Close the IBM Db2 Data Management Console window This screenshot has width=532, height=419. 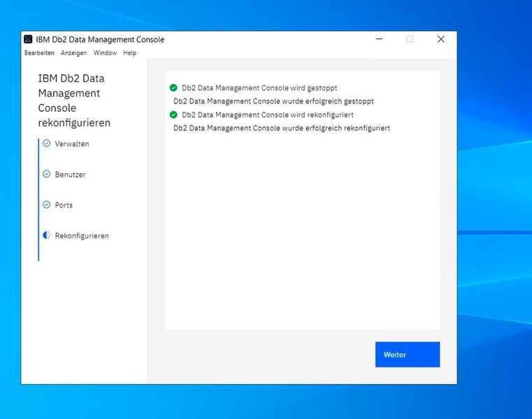tap(440, 39)
